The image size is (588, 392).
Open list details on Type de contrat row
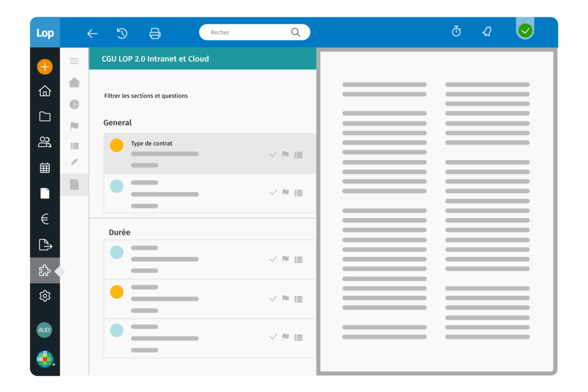click(298, 155)
